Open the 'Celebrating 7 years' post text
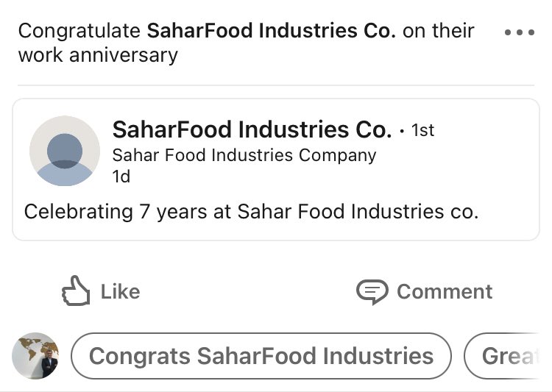 (x=252, y=212)
